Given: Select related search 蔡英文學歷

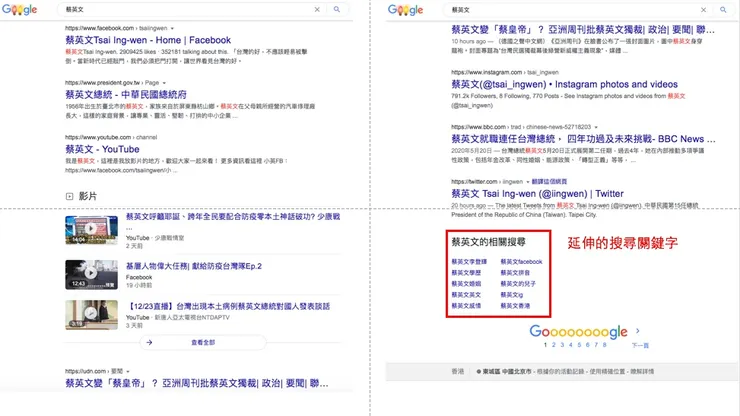Looking at the screenshot, I should 466,272.
